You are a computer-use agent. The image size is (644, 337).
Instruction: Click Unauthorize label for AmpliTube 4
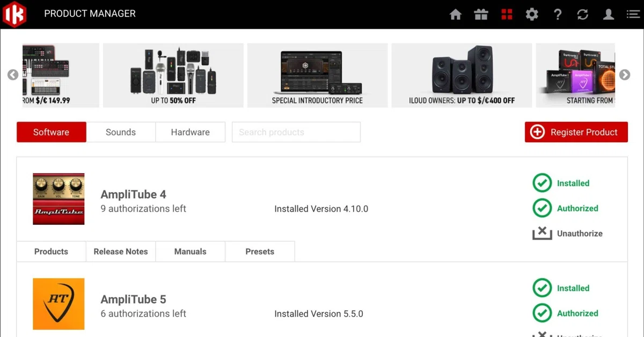coord(580,233)
